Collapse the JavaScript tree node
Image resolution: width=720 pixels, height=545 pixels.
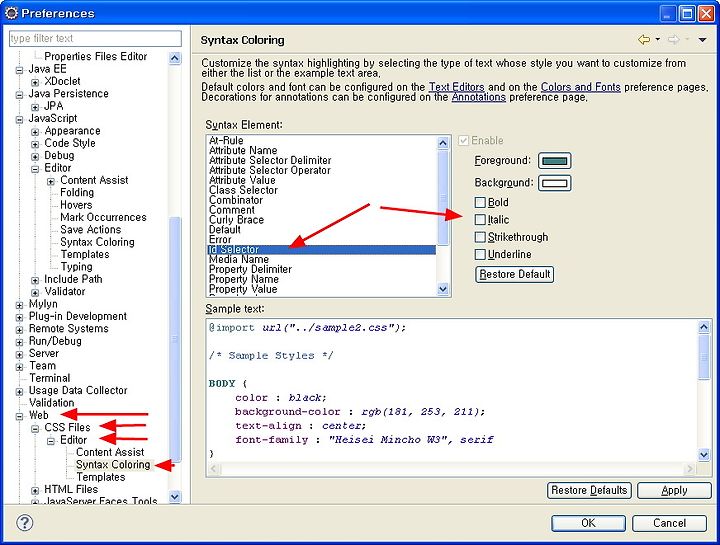pos(19,120)
